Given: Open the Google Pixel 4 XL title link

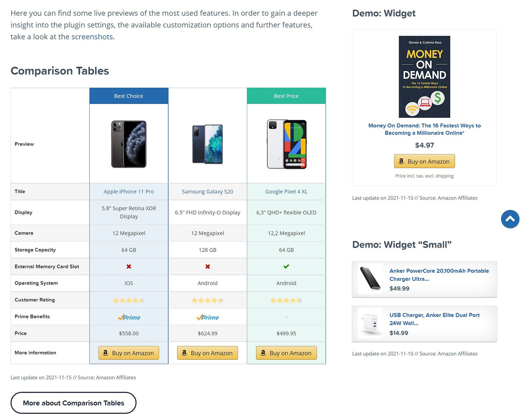Looking at the screenshot, I should (286, 191).
